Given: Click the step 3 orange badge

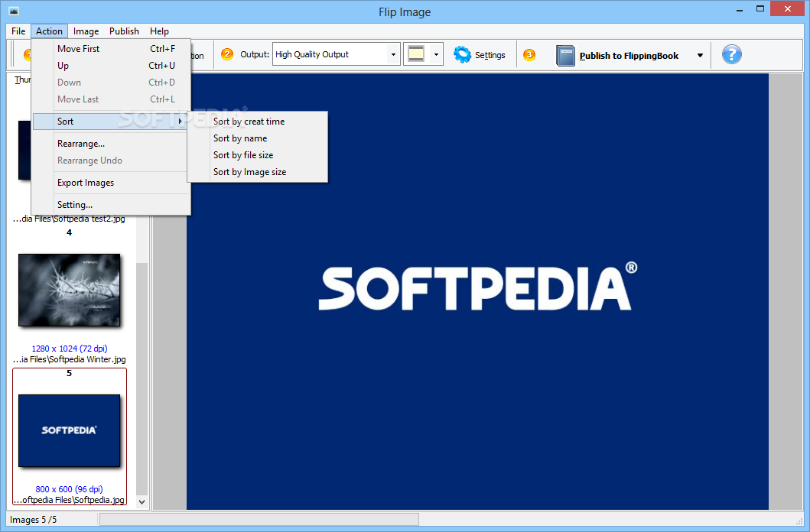Looking at the screenshot, I should (x=529, y=55).
